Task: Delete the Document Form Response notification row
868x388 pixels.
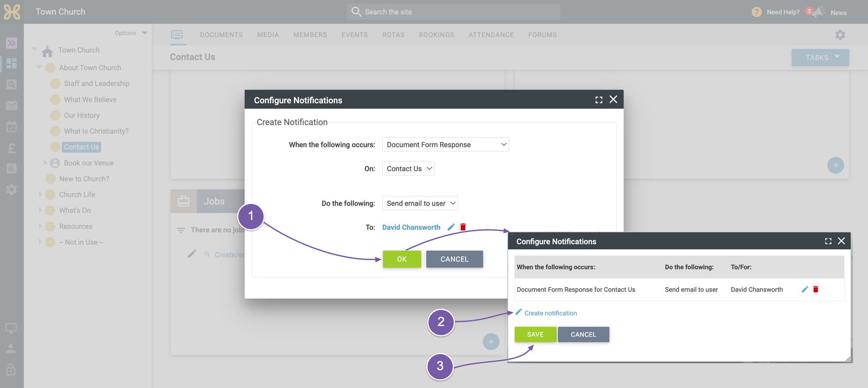Action: pos(815,290)
